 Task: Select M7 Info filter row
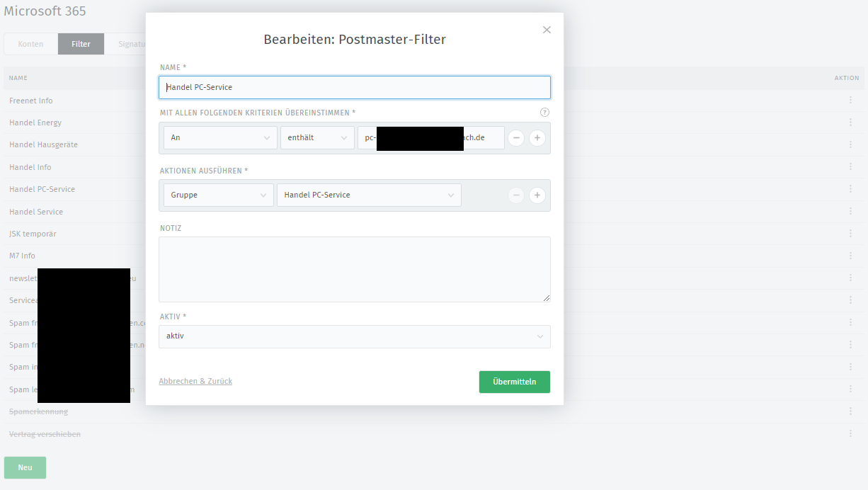click(22, 256)
